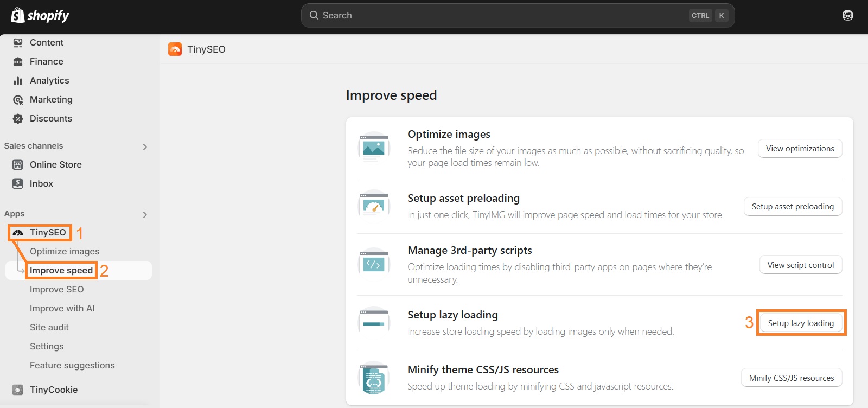This screenshot has height=408, width=868.
Task: Expand the Apps section chevron
Action: point(145,214)
